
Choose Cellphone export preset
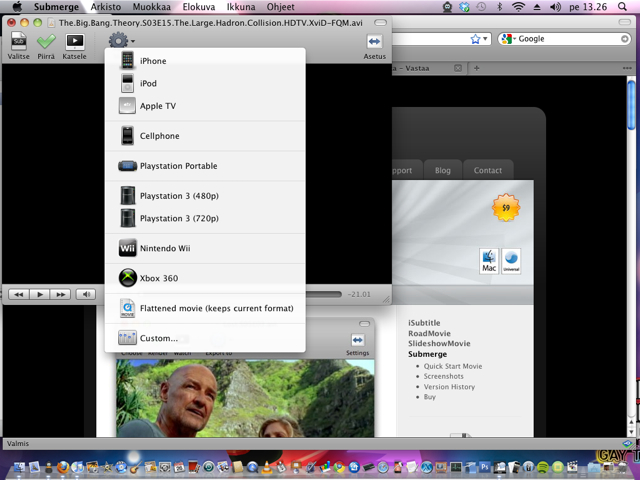205,136
